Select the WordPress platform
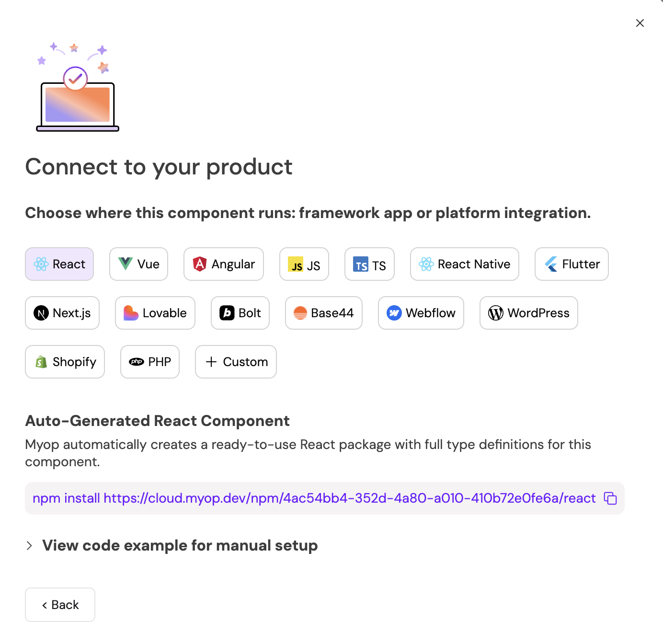663x644 pixels. [529, 313]
